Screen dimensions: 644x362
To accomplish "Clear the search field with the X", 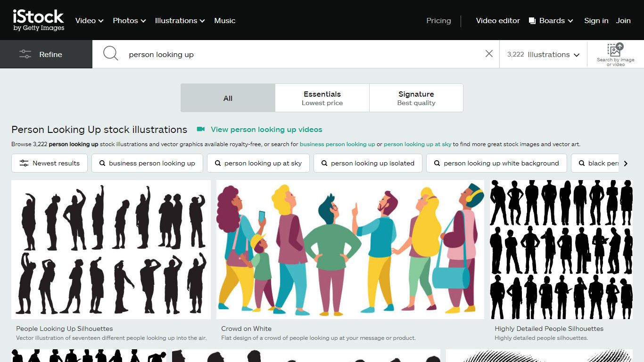I will (x=489, y=54).
